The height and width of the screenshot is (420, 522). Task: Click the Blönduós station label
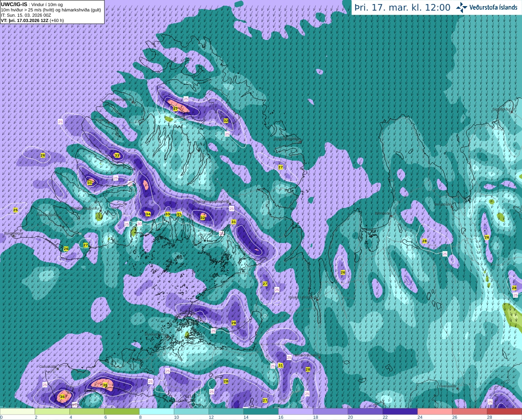coord(383,213)
